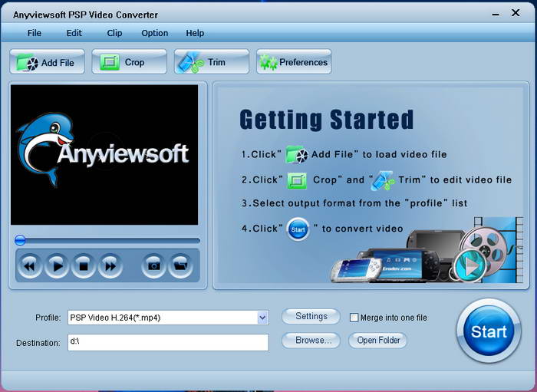
Task: Click the 'Destination:' label
Action: pos(38,343)
